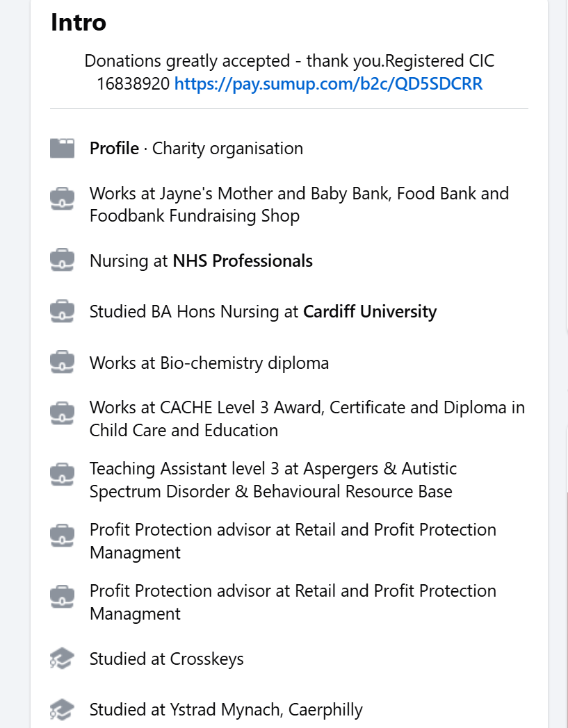Image resolution: width=568 pixels, height=728 pixels.
Task: Visit the Cardiff University page link
Action: coord(370,312)
